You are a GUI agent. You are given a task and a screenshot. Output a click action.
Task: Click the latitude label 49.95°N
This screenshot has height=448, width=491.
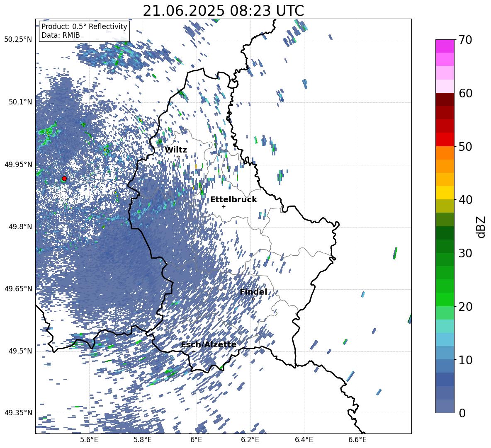tap(18, 164)
